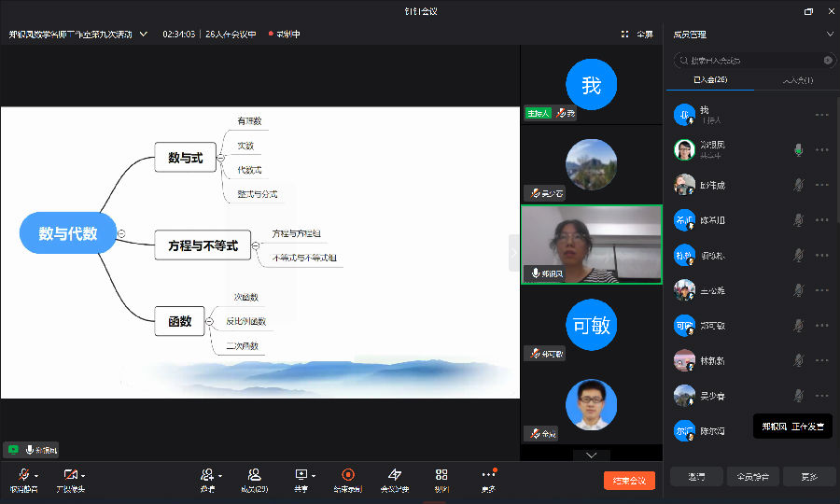This screenshot has height=504, width=840.
Task: Toggle the green microphone of second member
Action: tap(798, 149)
